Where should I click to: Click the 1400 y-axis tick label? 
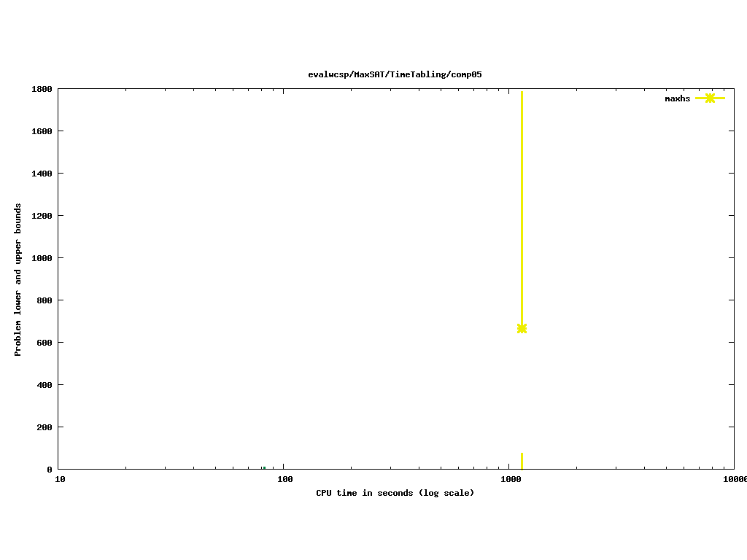[x=41, y=174]
